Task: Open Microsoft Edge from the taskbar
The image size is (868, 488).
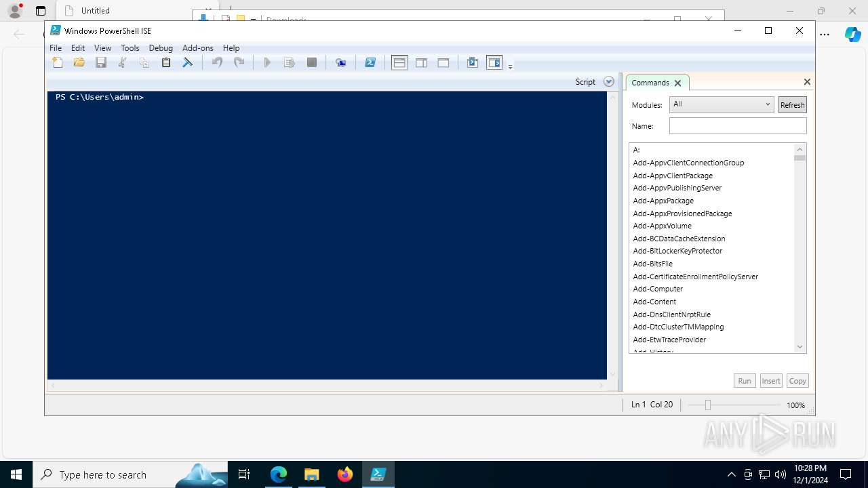Action: (x=279, y=474)
